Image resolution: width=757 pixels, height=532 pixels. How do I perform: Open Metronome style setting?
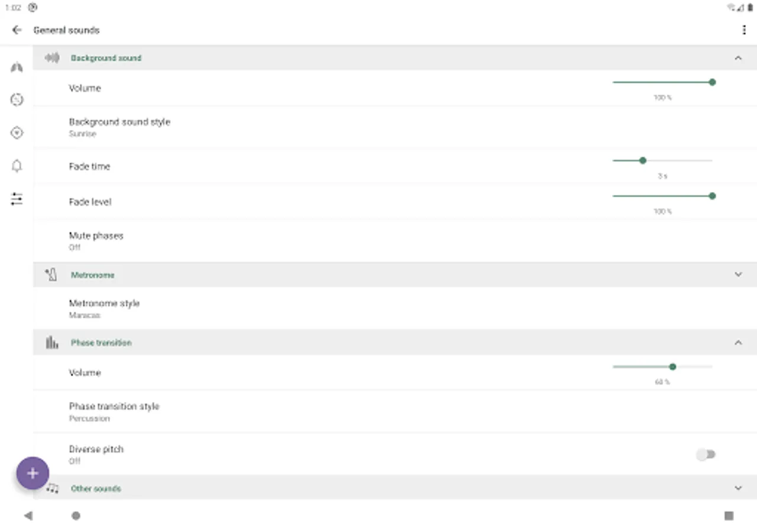pos(395,309)
